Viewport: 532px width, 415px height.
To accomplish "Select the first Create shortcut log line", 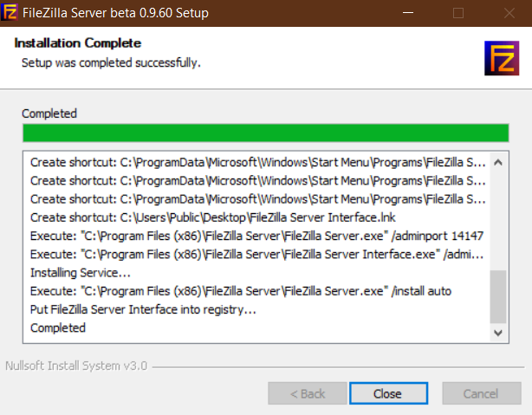I will (258, 163).
